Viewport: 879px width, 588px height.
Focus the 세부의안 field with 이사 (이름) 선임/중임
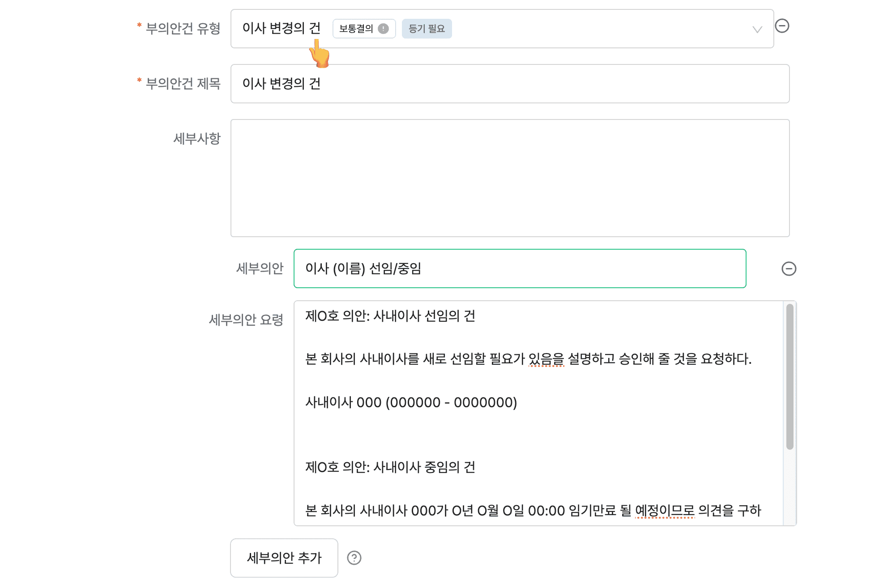pos(520,268)
